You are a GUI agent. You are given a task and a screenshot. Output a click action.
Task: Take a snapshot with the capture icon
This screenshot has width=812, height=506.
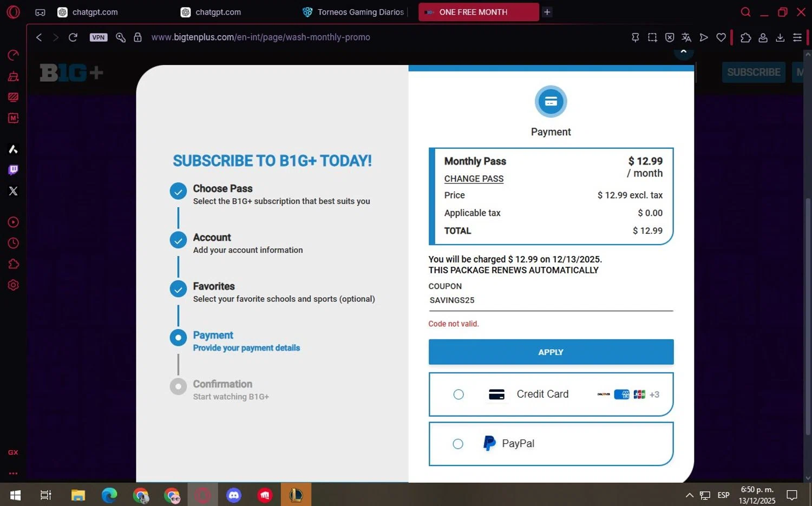(x=652, y=37)
